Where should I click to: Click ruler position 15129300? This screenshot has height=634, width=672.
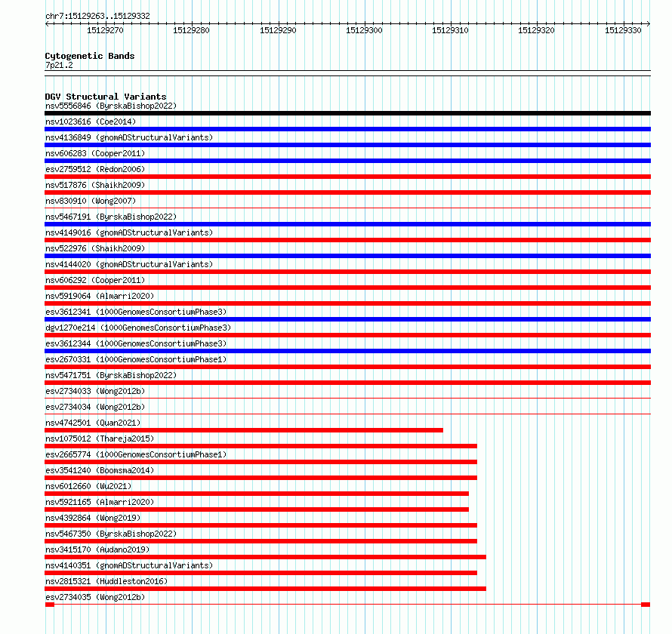point(364,30)
